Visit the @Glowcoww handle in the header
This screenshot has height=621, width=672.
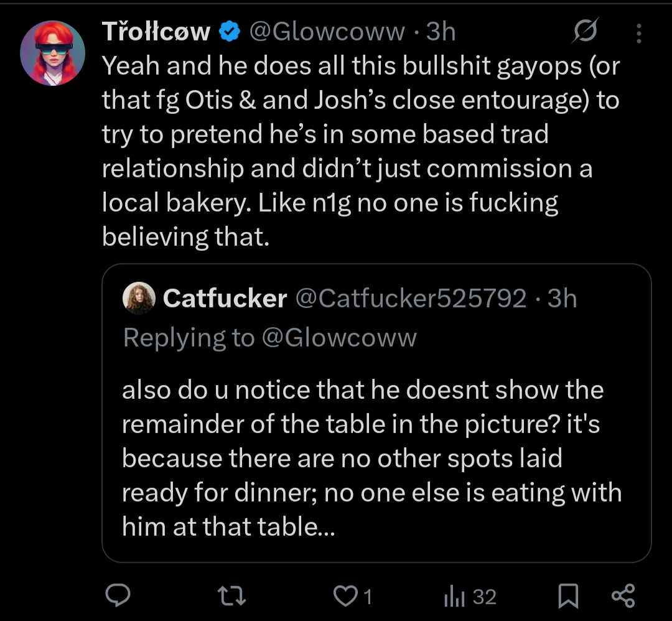pos(327,31)
